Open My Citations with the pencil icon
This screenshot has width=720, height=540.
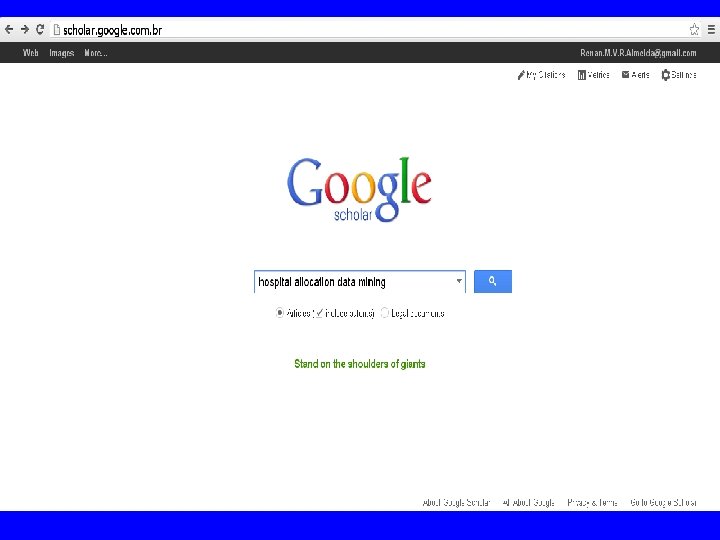point(541,75)
